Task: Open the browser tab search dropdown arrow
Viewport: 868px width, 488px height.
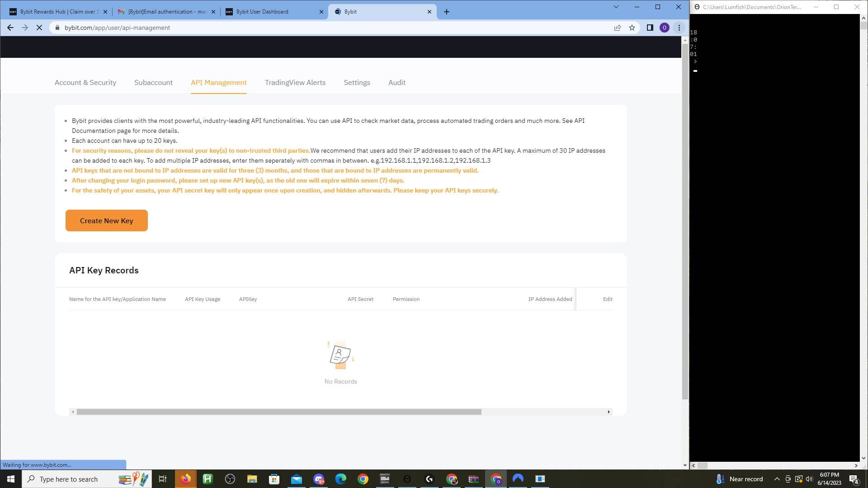Action: [616, 7]
